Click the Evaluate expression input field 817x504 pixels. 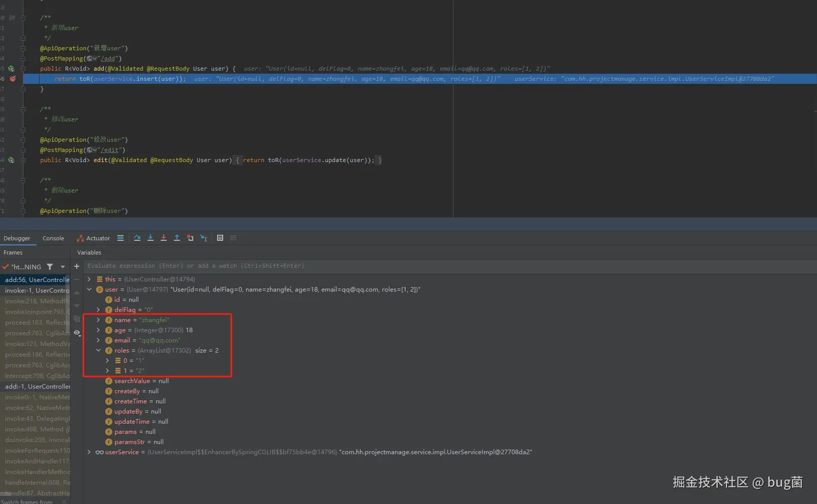[449, 266]
